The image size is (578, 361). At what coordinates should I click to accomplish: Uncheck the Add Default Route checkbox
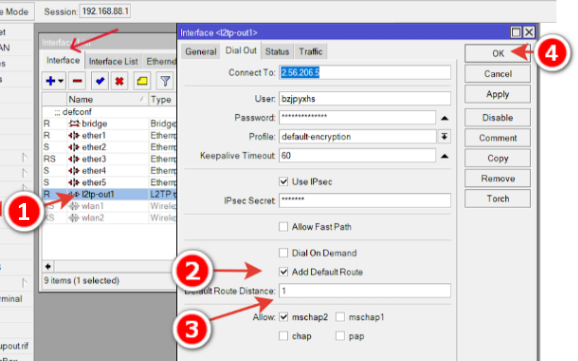point(283,272)
